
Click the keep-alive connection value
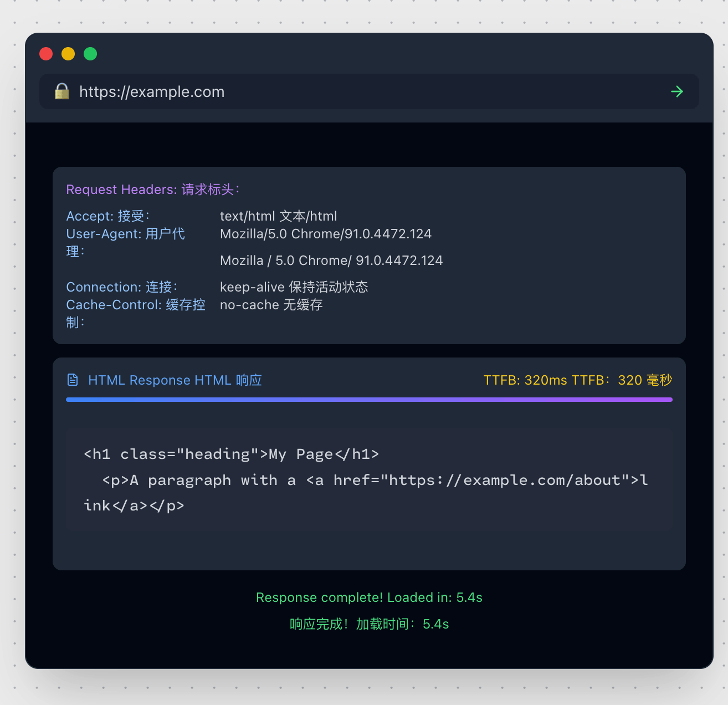(x=294, y=287)
